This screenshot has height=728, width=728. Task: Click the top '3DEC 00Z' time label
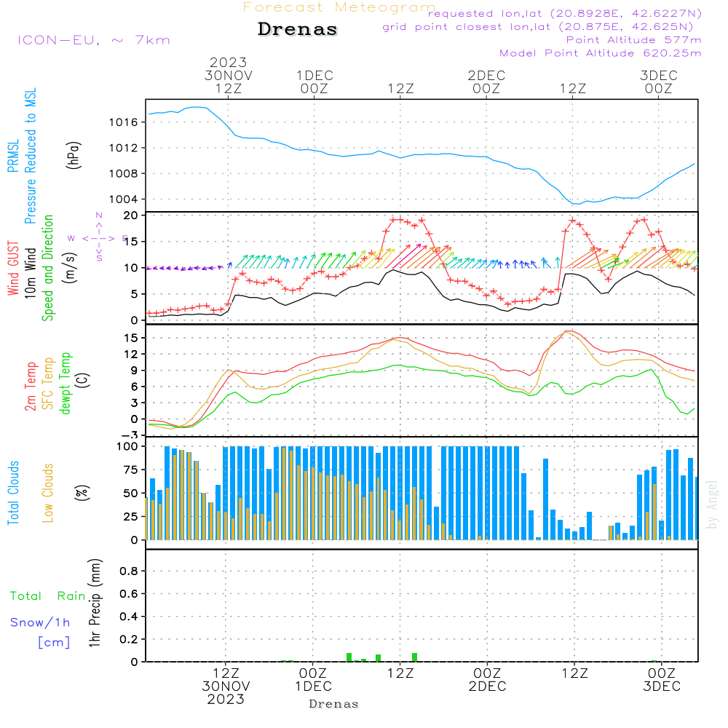point(659,82)
